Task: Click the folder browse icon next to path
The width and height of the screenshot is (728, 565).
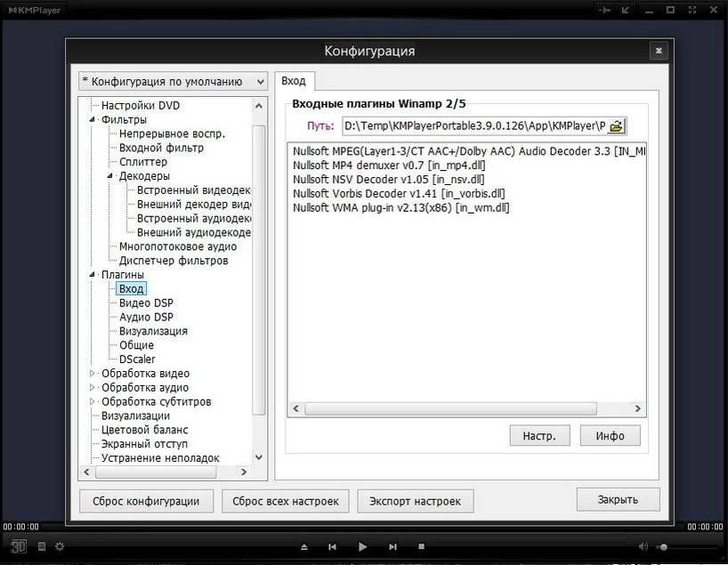Action: (616, 125)
